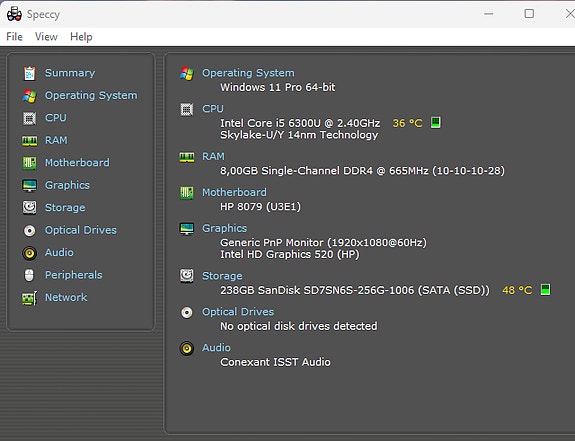Image resolution: width=575 pixels, height=441 pixels.
Task: Click the 36 °C CPU temperature reading
Action: click(x=407, y=123)
